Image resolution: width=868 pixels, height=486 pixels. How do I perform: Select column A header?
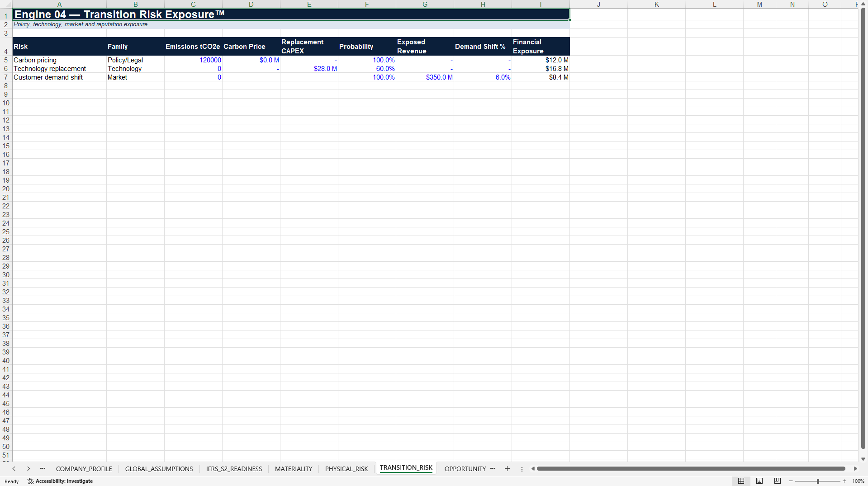point(59,4)
